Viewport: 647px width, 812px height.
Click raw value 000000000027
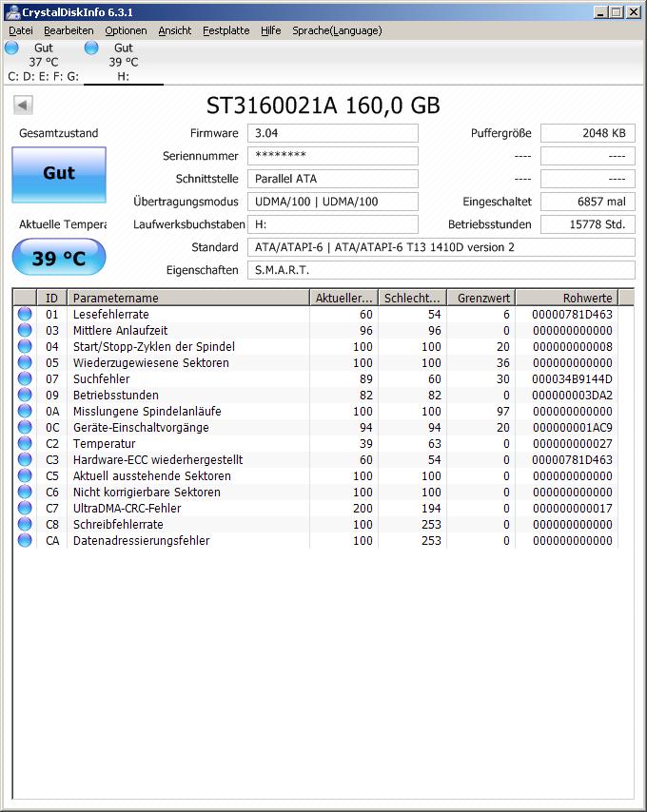pyautogui.click(x=572, y=444)
